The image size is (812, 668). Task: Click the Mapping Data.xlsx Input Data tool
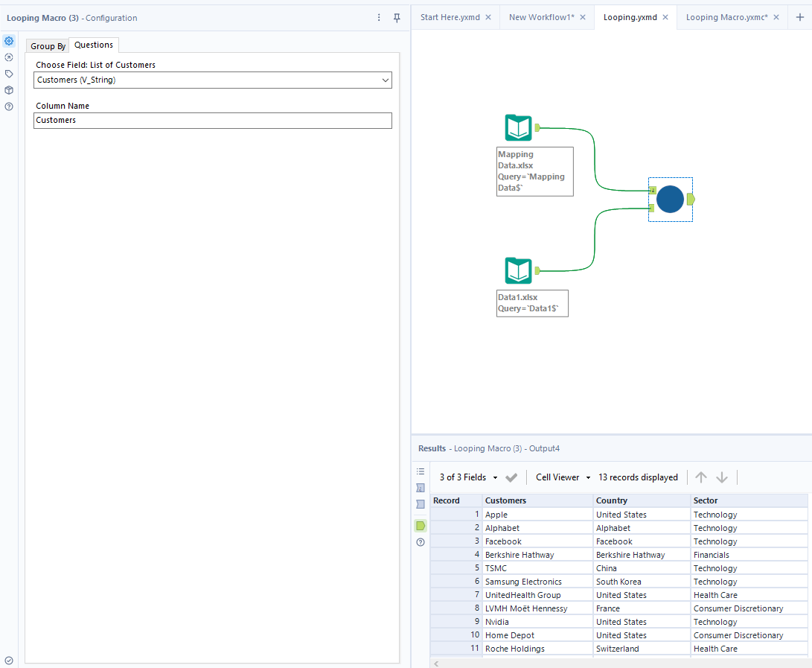tap(518, 128)
